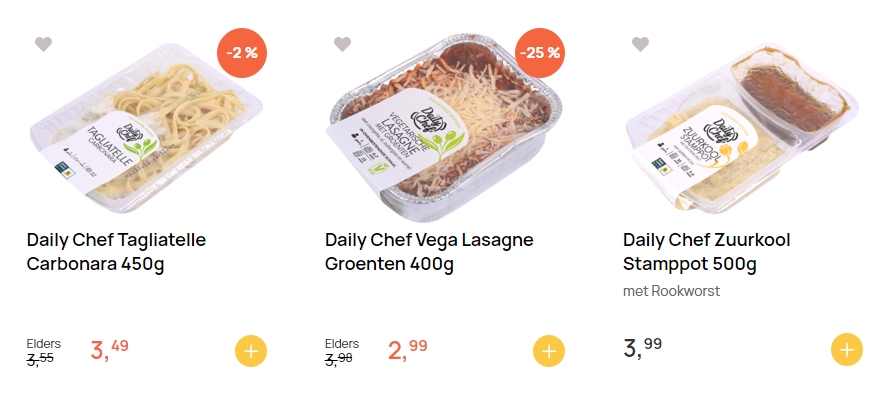
Task: Add Zuurkool Stamppot to cart with plus
Action: point(847,349)
